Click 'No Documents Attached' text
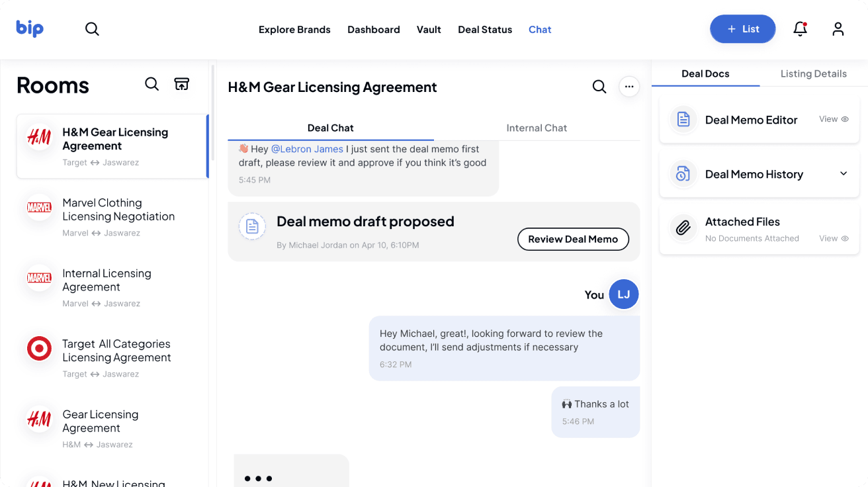Image resolution: width=868 pixels, height=487 pixels. tap(752, 238)
